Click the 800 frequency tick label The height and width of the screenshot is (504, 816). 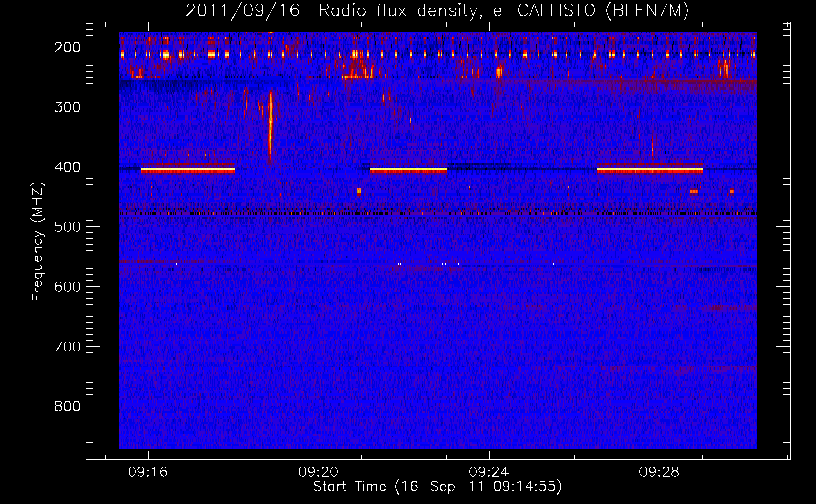[x=68, y=406]
